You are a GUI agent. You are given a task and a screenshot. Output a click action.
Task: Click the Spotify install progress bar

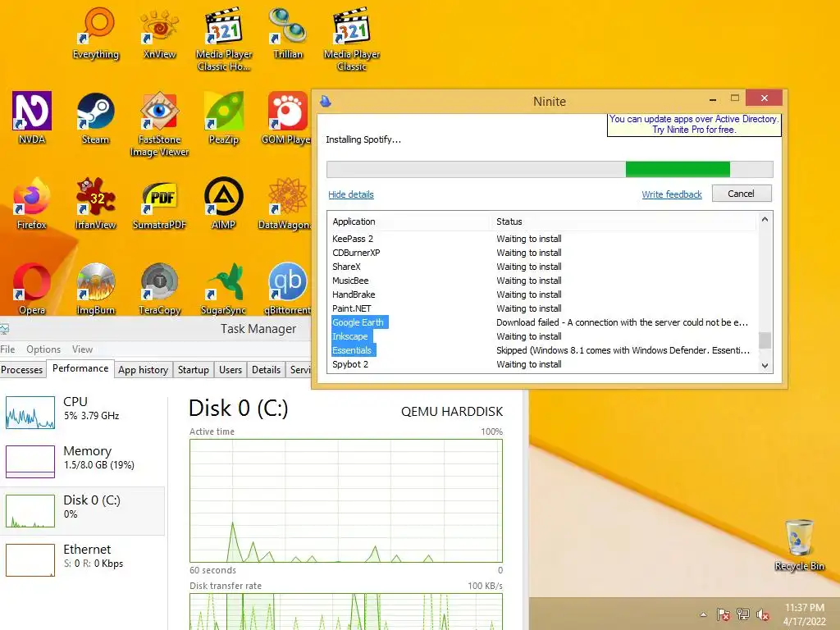point(550,169)
